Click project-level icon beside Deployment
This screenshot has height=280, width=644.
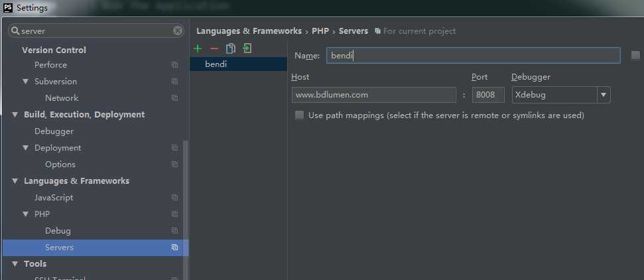(174, 147)
